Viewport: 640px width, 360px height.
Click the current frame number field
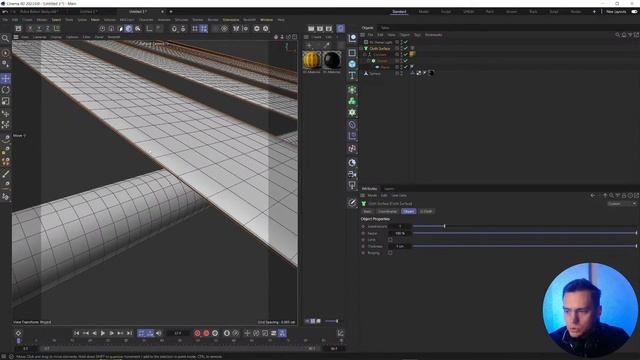178,333
